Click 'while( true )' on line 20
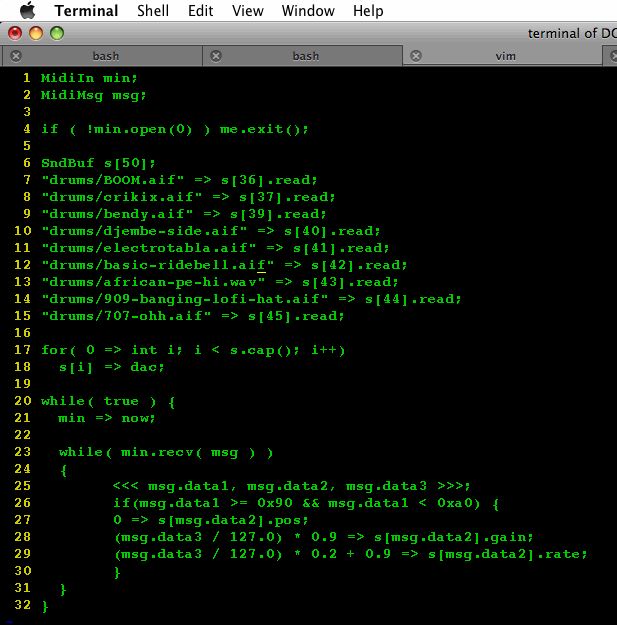Image resolution: width=617 pixels, height=625 pixels. coord(98,401)
